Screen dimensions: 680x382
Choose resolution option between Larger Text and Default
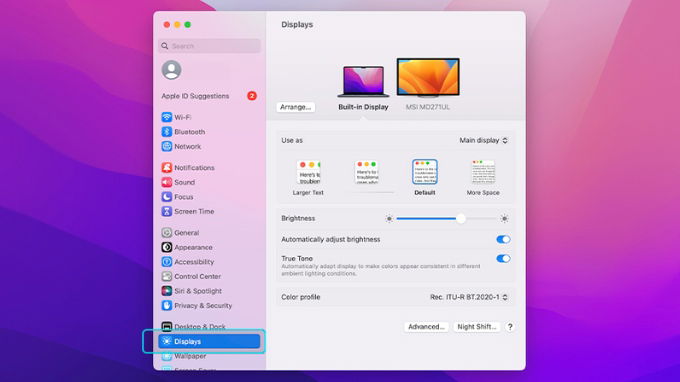coord(367,172)
